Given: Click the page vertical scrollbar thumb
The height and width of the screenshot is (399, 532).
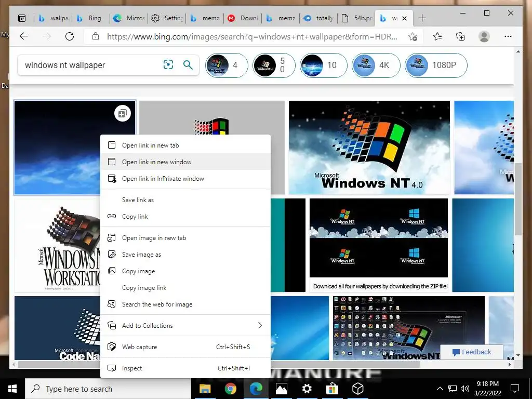Looking at the screenshot, I should tap(518, 199).
